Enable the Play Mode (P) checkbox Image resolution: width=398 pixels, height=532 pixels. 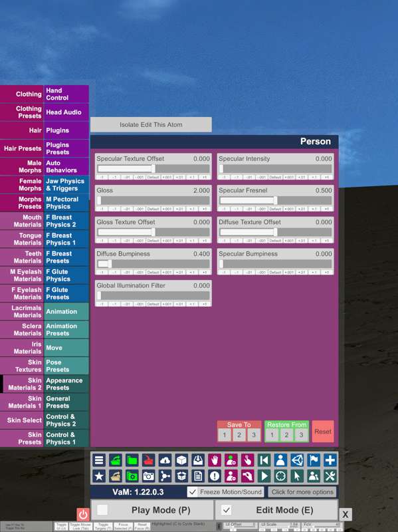102,509
